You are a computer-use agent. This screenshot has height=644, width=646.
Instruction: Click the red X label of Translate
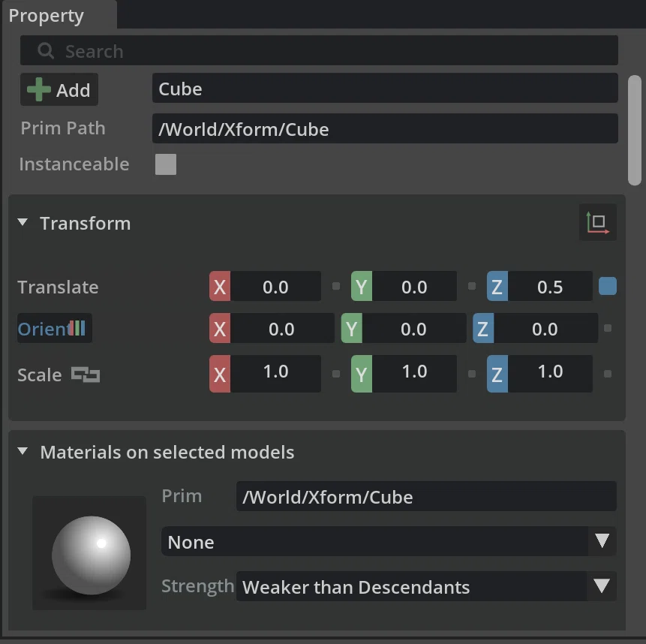click(x=220, y=287)
